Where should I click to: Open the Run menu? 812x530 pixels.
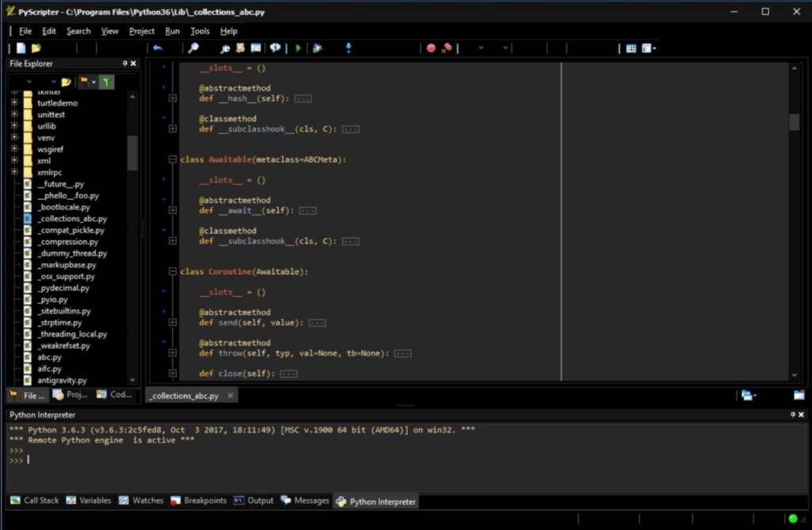click(172, 31)
